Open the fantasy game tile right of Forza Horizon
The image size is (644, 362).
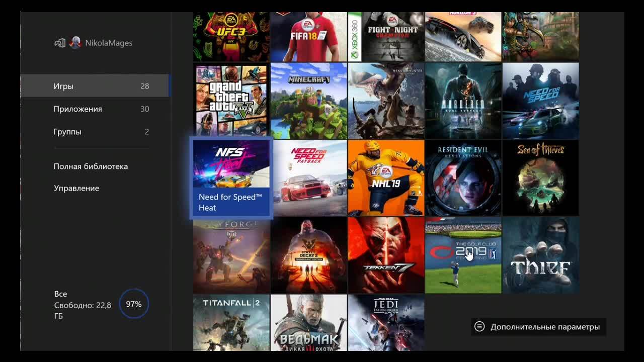[540, 36]
